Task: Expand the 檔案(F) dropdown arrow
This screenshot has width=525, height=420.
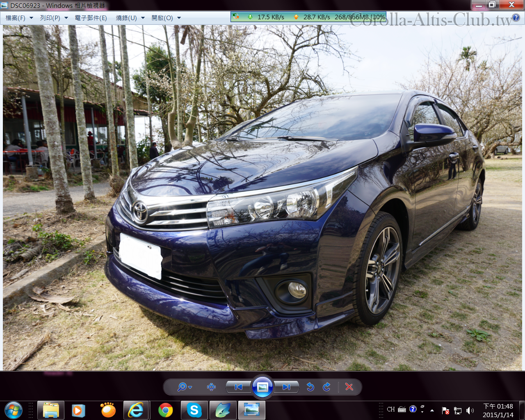Action: (31, 18)
